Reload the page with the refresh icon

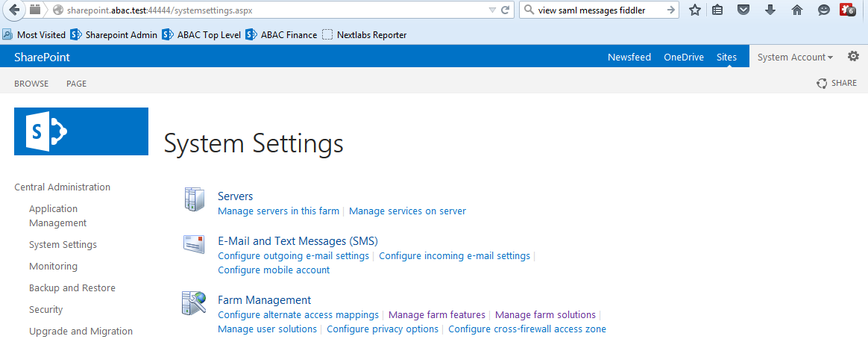(505, 10)
